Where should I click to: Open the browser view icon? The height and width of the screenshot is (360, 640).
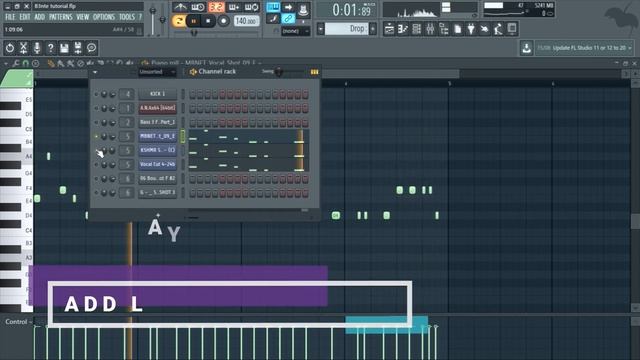[444, 29]
